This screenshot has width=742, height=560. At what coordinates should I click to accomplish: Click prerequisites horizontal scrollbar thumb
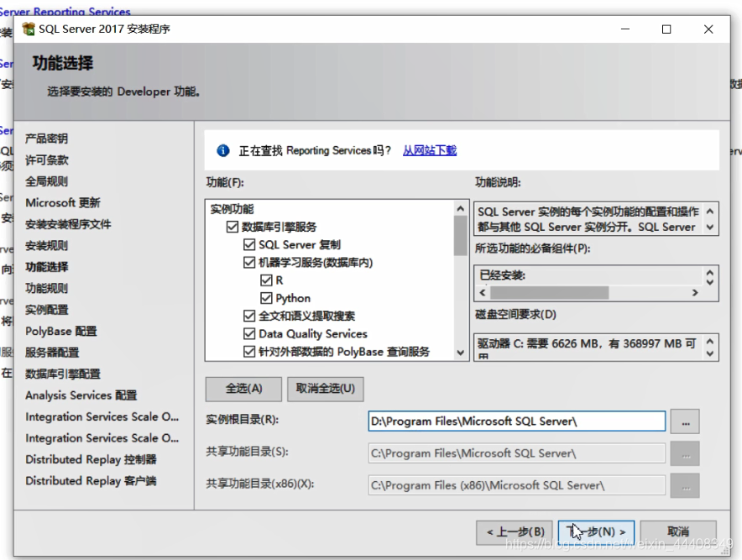click(550, 293)
